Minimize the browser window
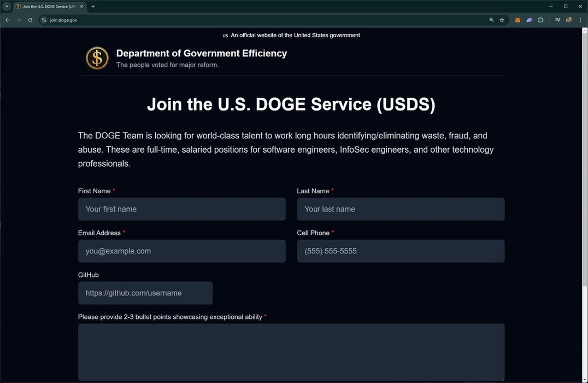The height and width of the screenshot is (383, 588). click(x=551, y=7)
